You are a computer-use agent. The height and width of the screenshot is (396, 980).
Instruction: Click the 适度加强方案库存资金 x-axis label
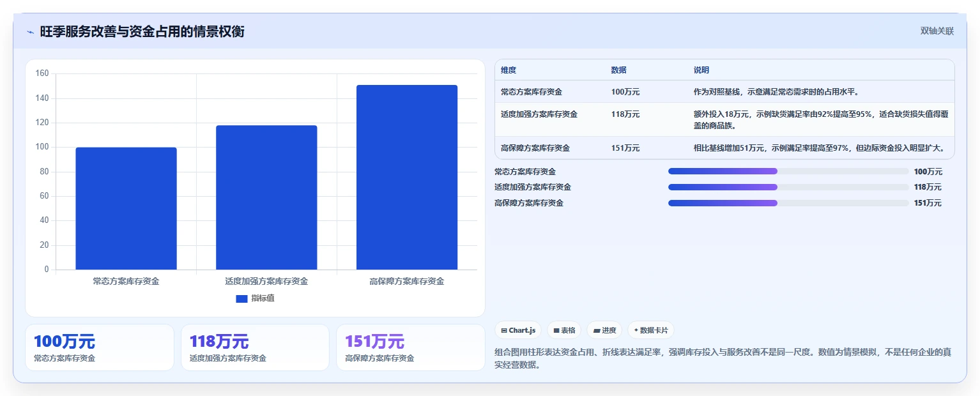pos(266,281)
